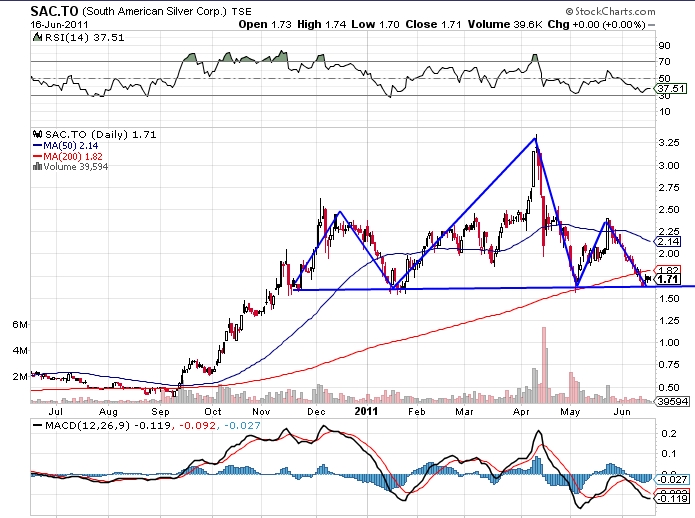Click the red MA(200) legend line marker
The image size is (695, 518).
[36, 156]
